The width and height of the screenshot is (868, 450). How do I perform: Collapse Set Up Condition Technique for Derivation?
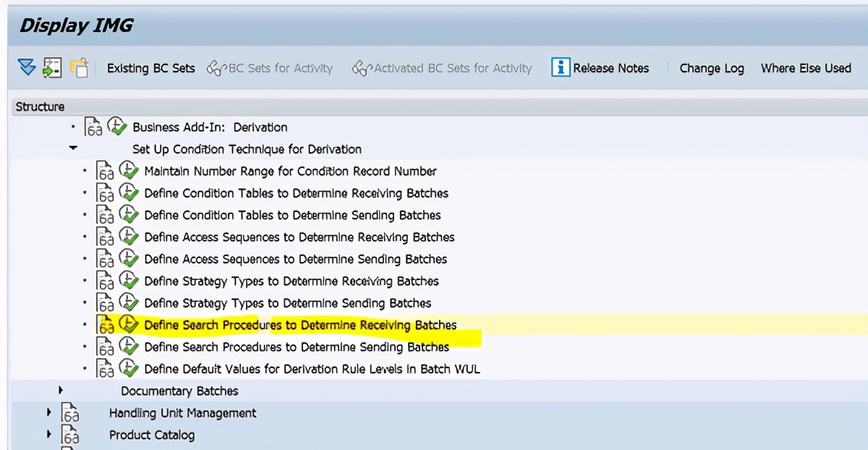72,148
